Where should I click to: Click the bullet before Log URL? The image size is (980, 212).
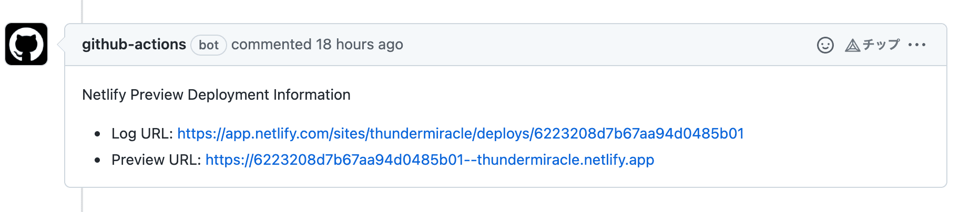click(x=97, y=134)
